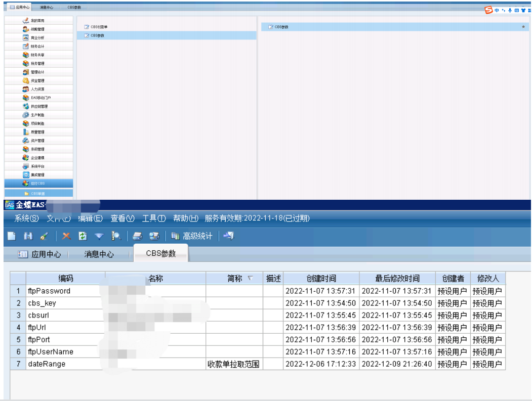Click the paintbrush edit icon

(x=44, y=236)
